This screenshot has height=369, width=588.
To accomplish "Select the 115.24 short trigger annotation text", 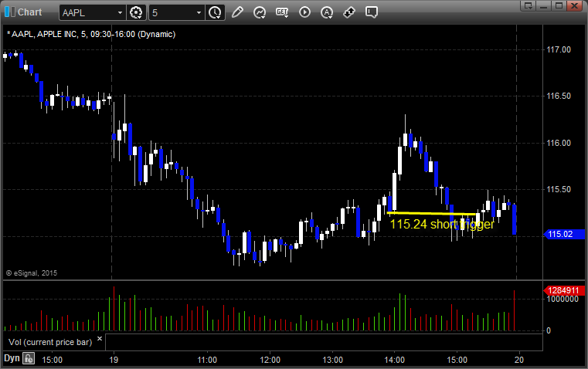I will [x=442, y=224].
